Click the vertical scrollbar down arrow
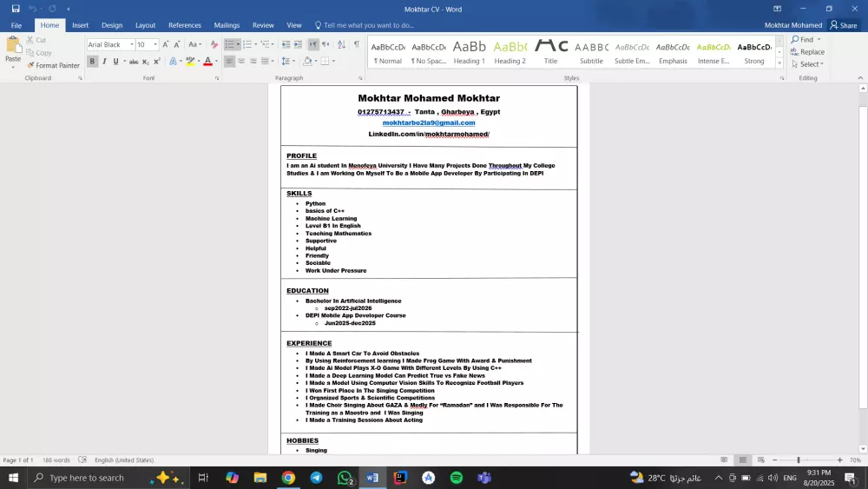The width and height of the screenshot is (868, 489). (863, 449)
